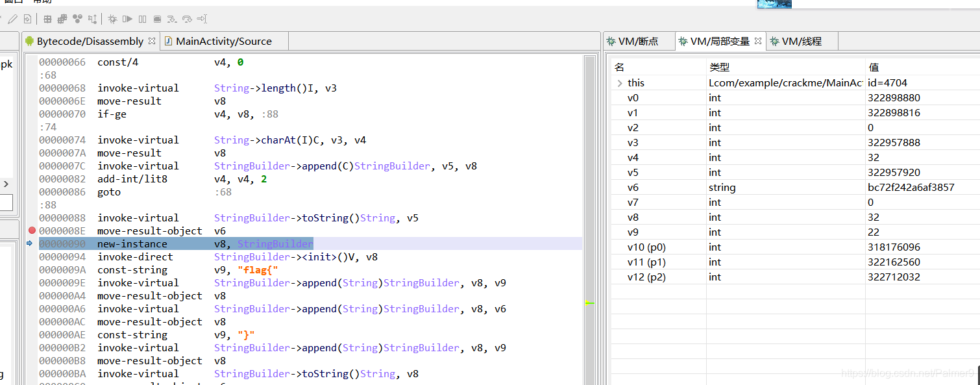Click the disassembly vertical scrollbar
Image resolution: width=980 pixels, height=385 pixels.
(x=590, y=219)
